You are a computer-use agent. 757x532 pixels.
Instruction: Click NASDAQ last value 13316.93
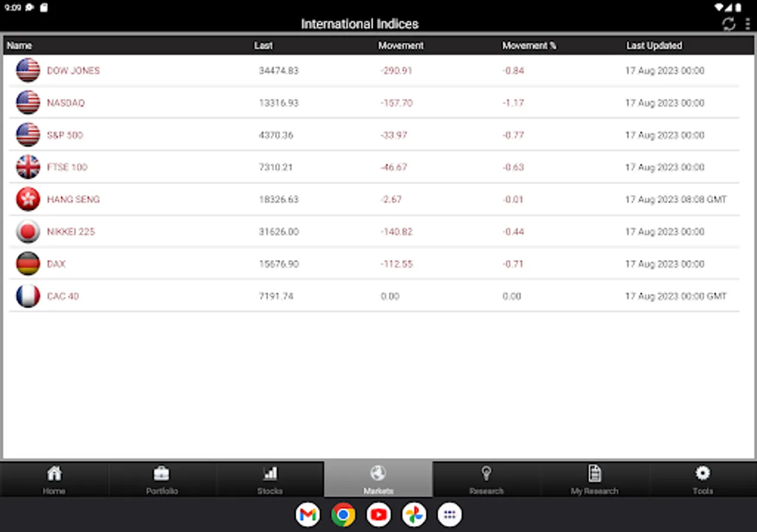point(279,103)
